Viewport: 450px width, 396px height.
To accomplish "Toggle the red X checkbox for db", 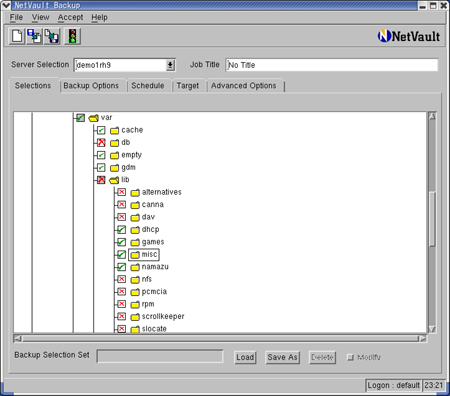I will point(101,142).
